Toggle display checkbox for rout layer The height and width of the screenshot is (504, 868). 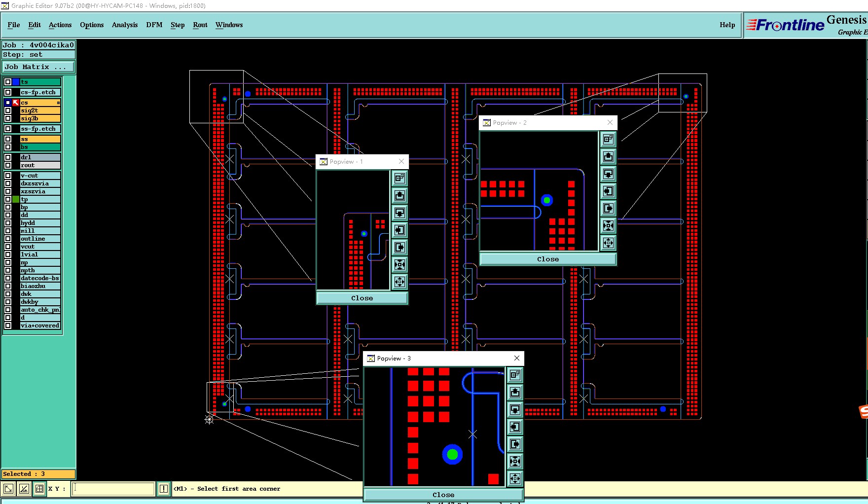[8, 165]
